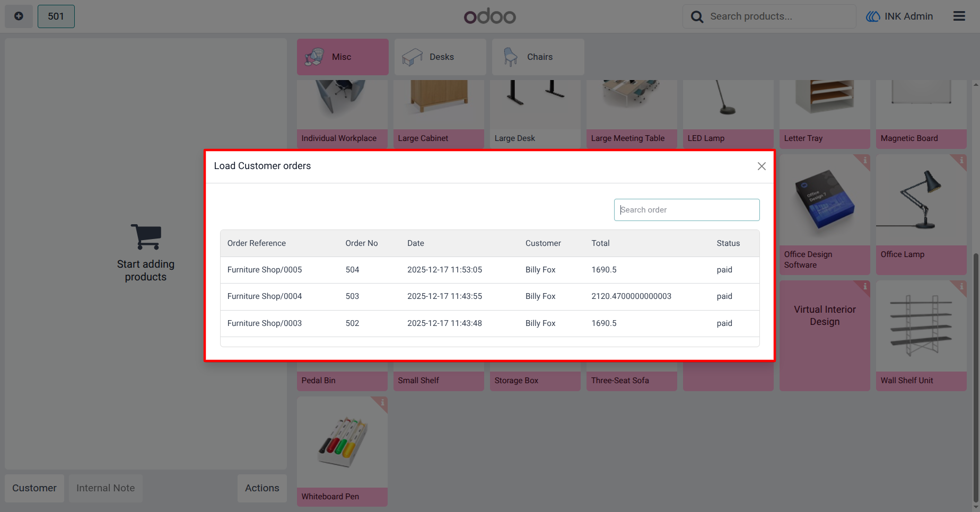Open Internal Note
Viewport: 980px width, 512px height.
tap(106, 488)
